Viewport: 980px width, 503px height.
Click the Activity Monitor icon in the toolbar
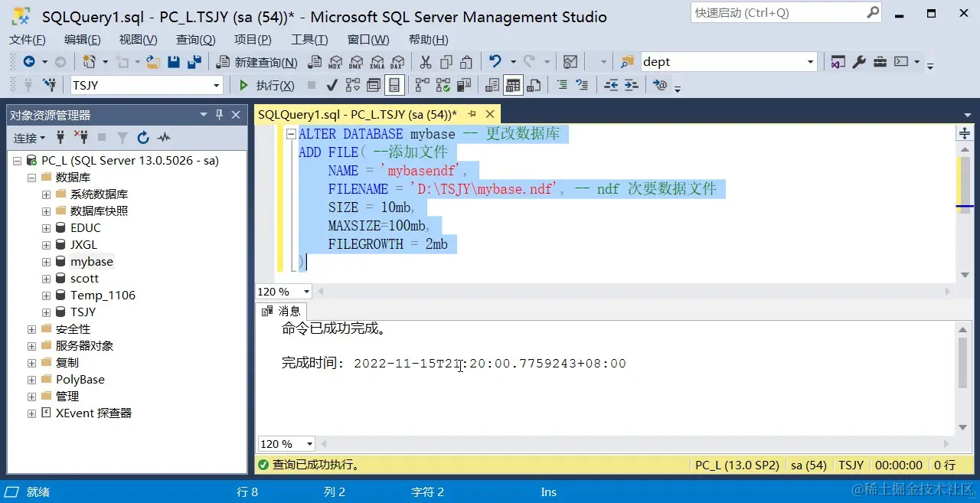[570, 62]
